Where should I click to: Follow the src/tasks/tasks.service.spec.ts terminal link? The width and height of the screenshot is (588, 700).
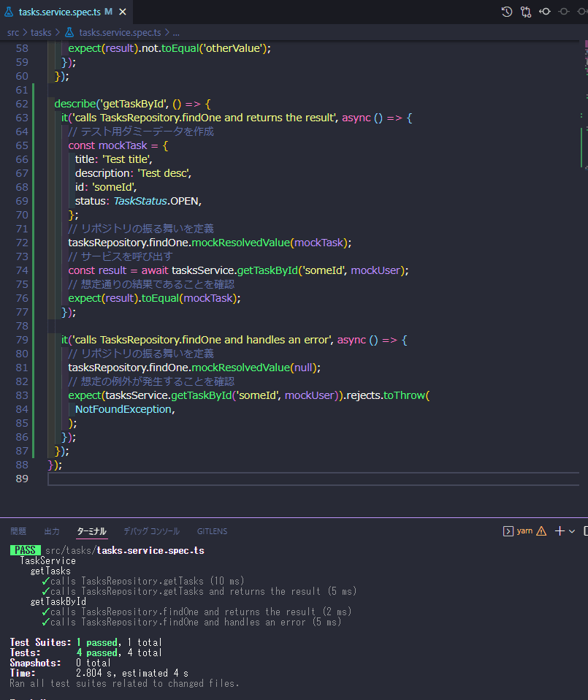pyautogui.click(x=124, y=550)
